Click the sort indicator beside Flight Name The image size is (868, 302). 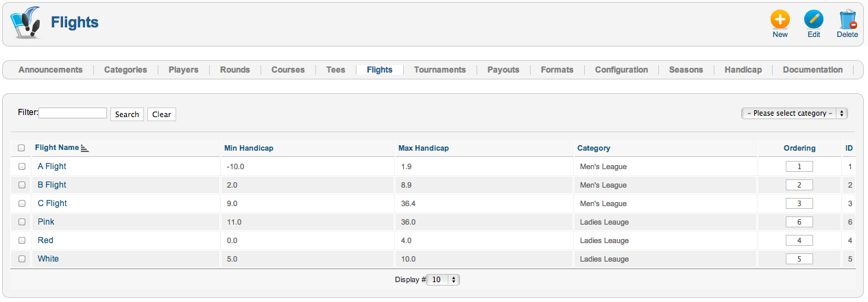(85, 148)
